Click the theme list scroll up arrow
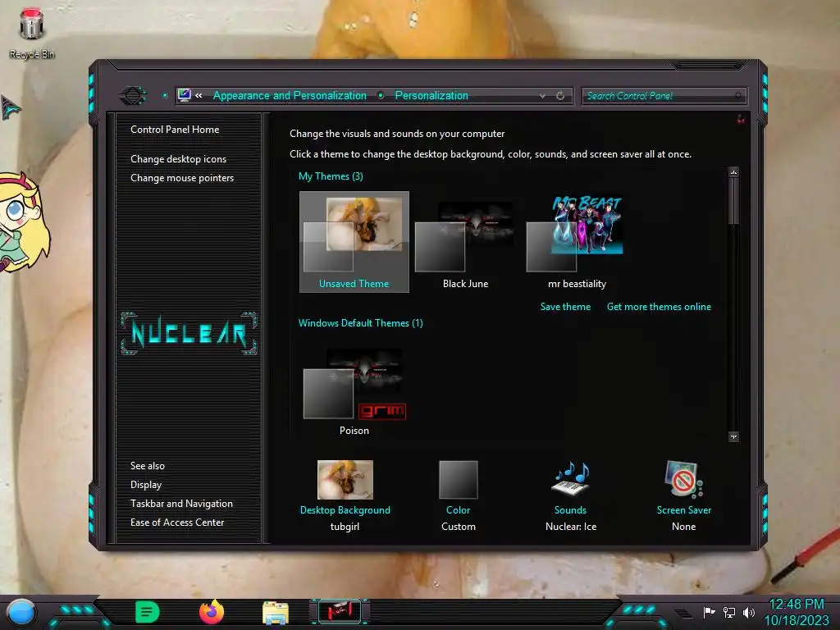 (733, 172)
